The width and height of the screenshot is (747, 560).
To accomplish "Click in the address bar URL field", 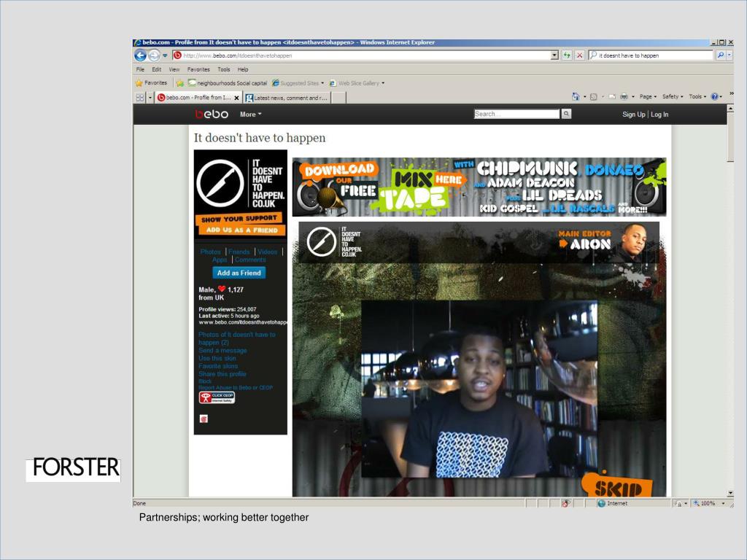I will point(365,55).
